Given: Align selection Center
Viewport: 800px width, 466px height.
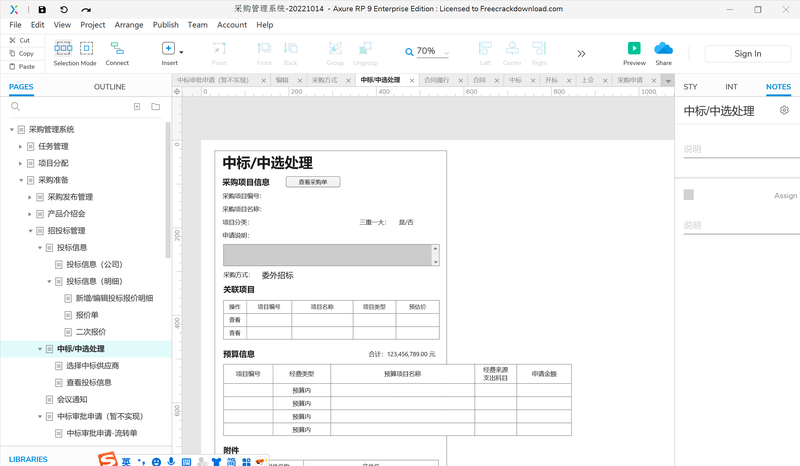Looking at the screenshot, I should pyautogui.click(x=512, y=53).
